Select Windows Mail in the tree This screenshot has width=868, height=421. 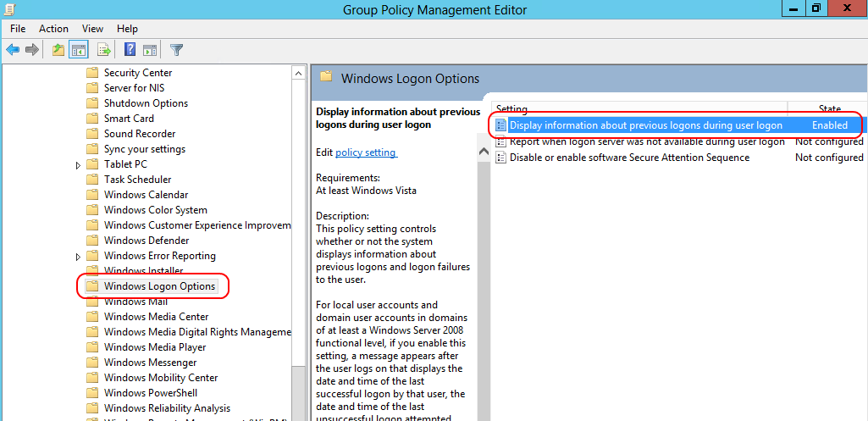135,302
